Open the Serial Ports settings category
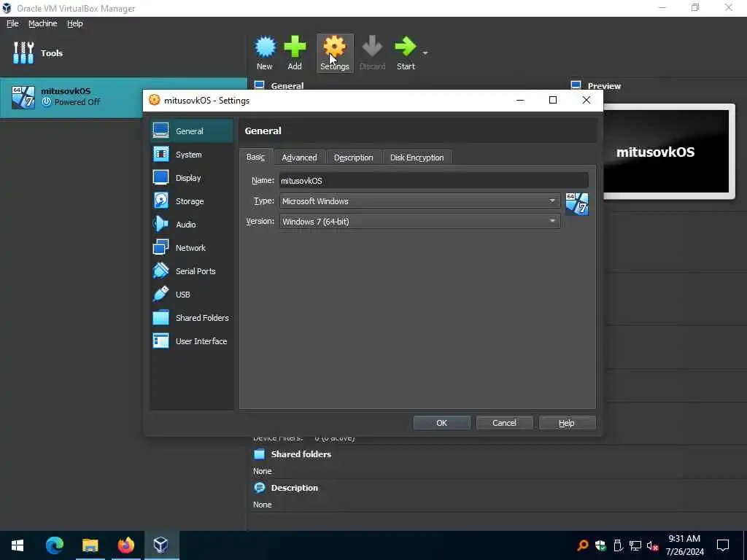This screenshot has width=747, height=560. click(x=192, y=271)
